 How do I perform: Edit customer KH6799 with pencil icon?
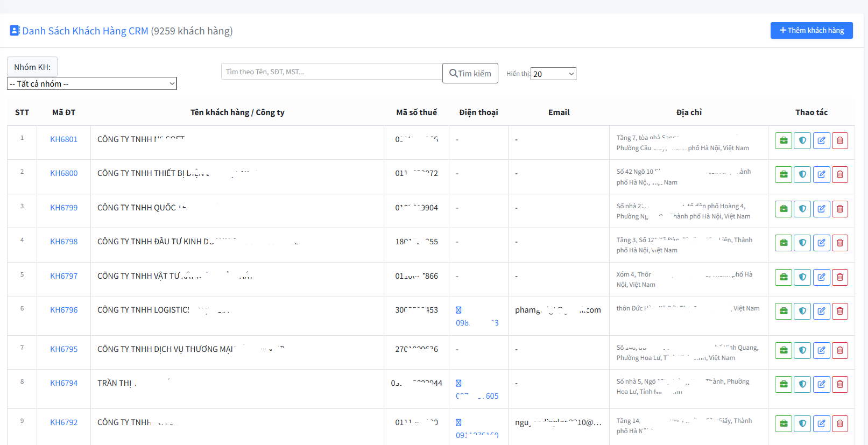click(x=822, y=209)
